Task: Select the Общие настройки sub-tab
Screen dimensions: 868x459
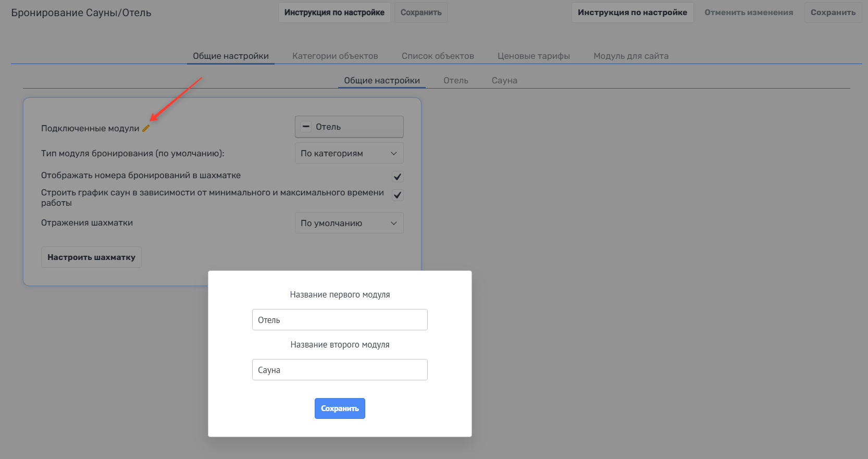Action: click(x=382, y=80)
